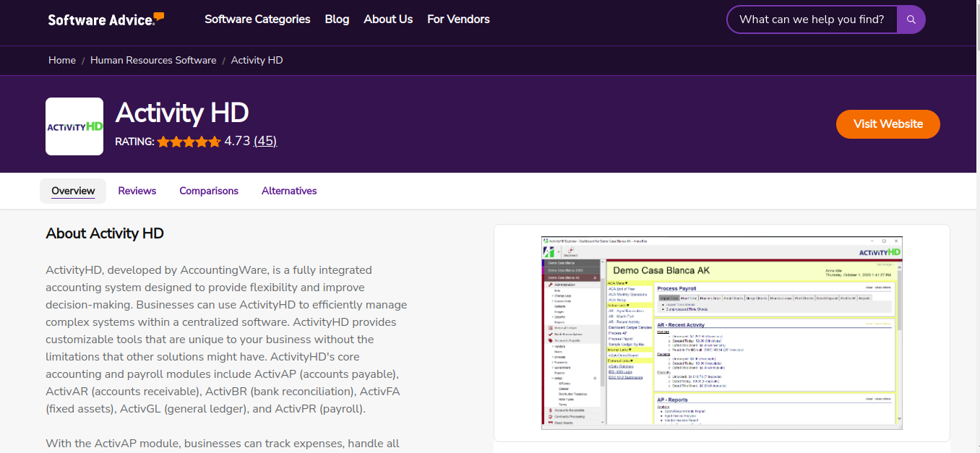Click the Software Advice logo

(x=106, y=20)
